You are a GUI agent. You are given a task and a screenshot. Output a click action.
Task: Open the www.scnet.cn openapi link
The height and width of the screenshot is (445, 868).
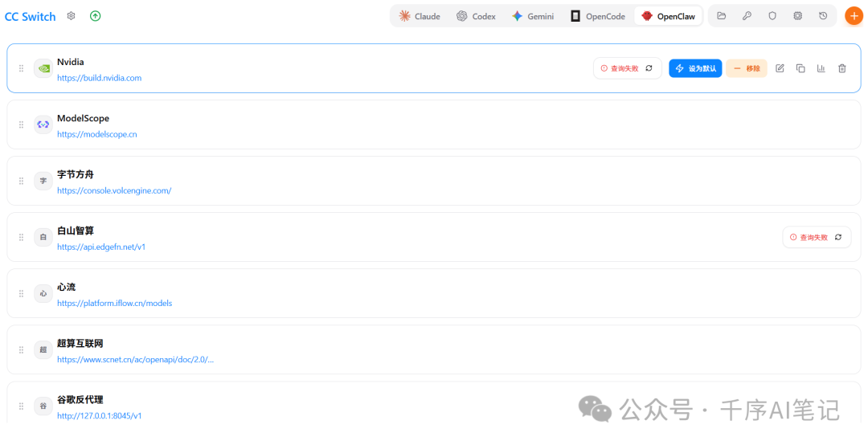(136, 360)
